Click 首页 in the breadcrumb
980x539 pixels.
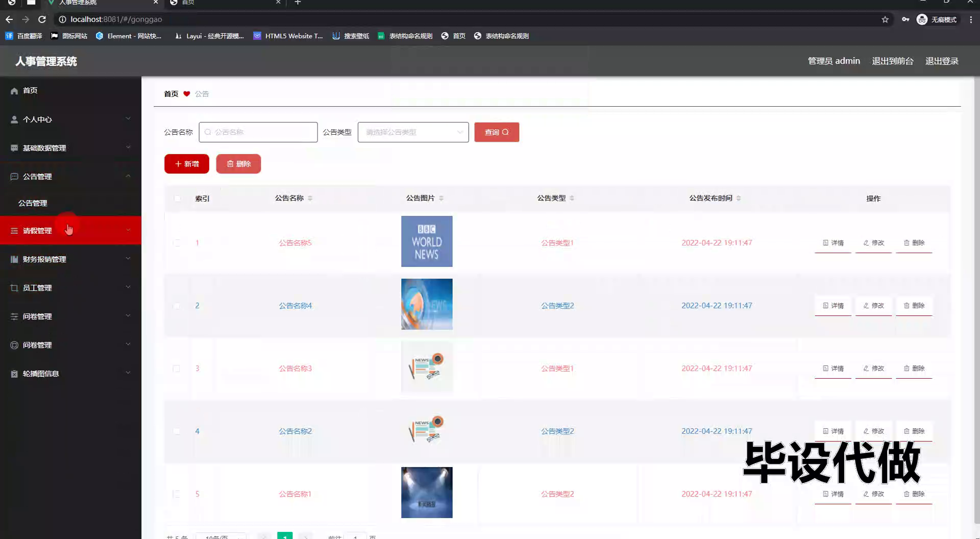[171, 94]
